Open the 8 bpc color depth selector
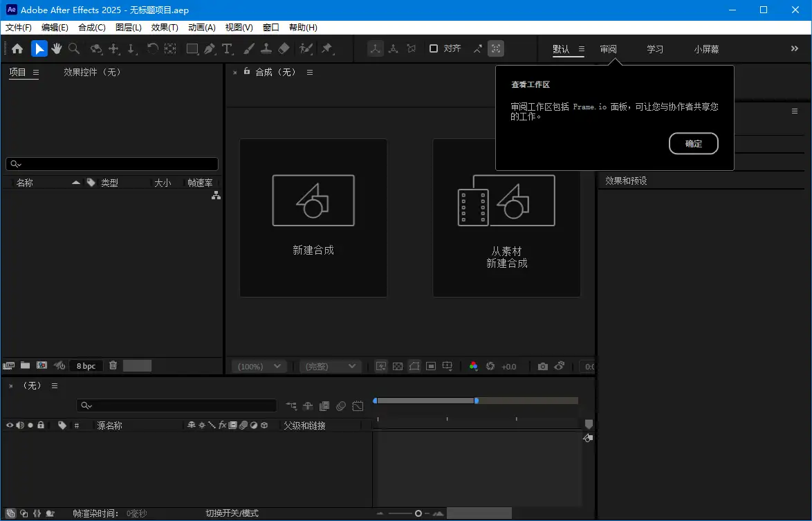The height and width of the screenshot is (521, 812). 86,365
